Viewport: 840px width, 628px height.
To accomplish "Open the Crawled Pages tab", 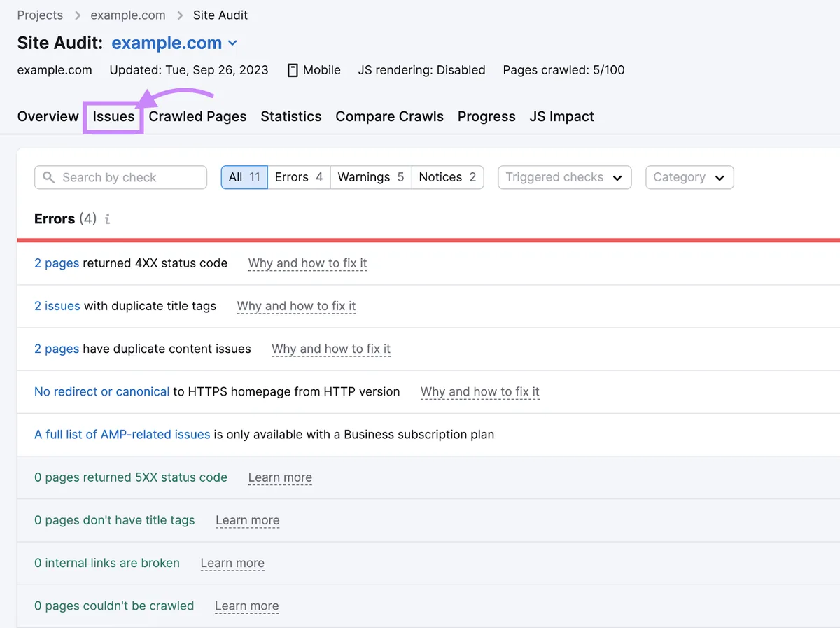I will click(x=197, y=116).
